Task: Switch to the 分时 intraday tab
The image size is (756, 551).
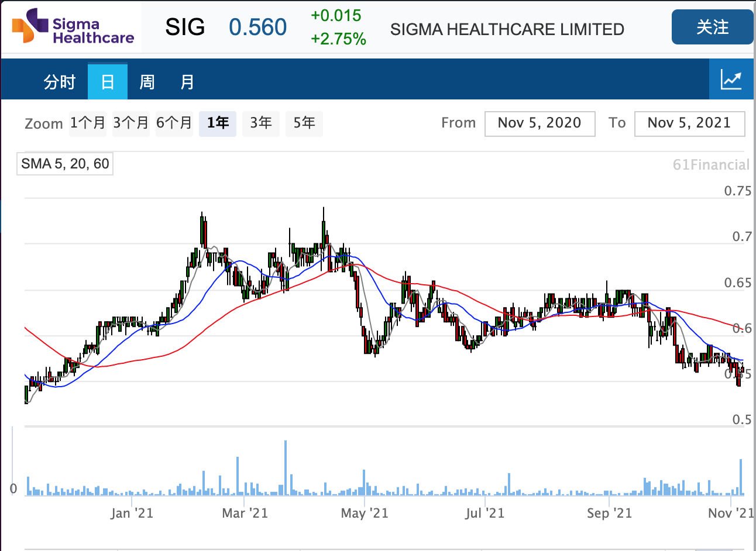Action: tap(60, 82)
